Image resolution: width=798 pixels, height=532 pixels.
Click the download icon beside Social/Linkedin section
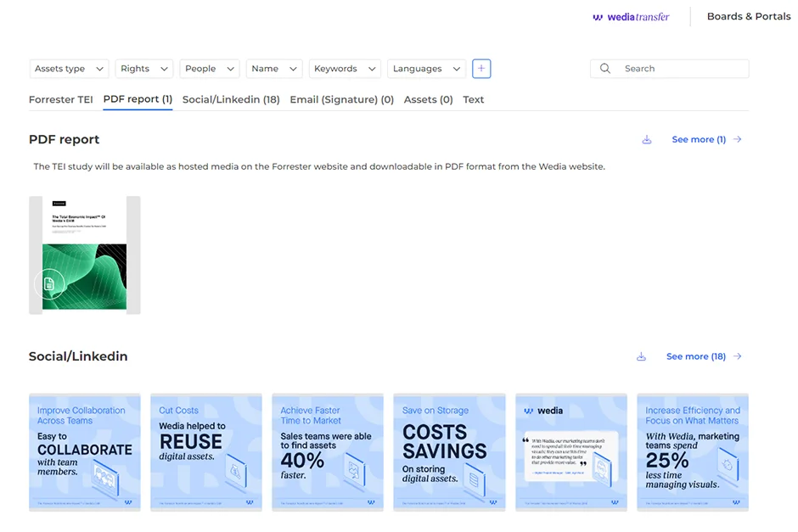(641, 356)
